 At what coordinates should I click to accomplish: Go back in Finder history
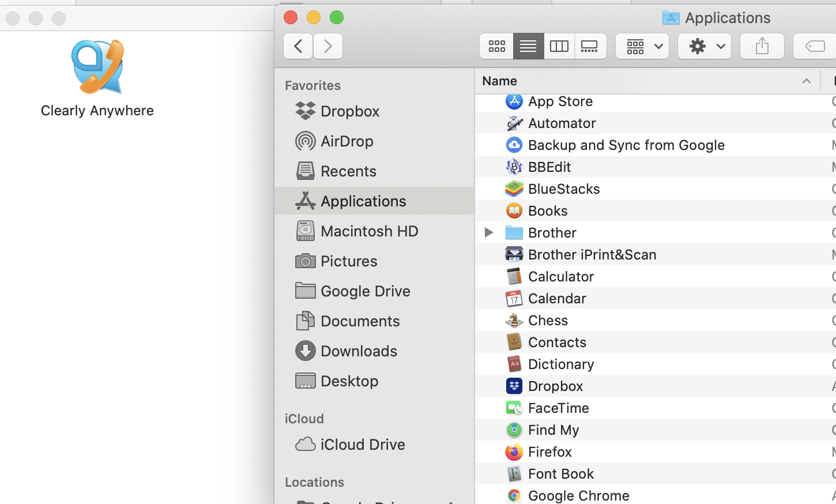coord(298,46)
